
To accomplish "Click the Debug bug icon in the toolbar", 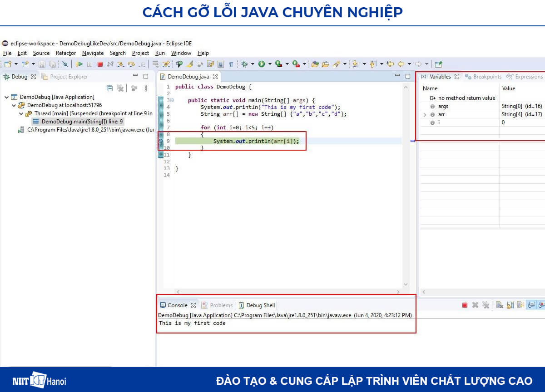I will pos(244,64).
